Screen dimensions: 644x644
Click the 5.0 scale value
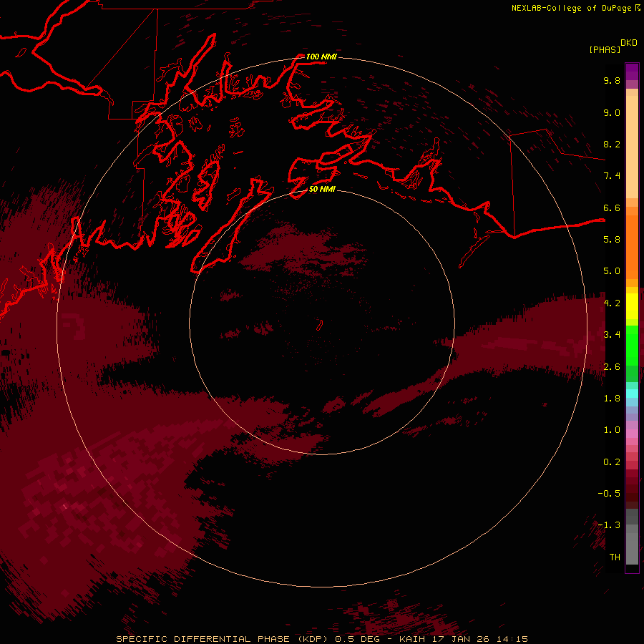pyautogui.click(x=612, y=271)
